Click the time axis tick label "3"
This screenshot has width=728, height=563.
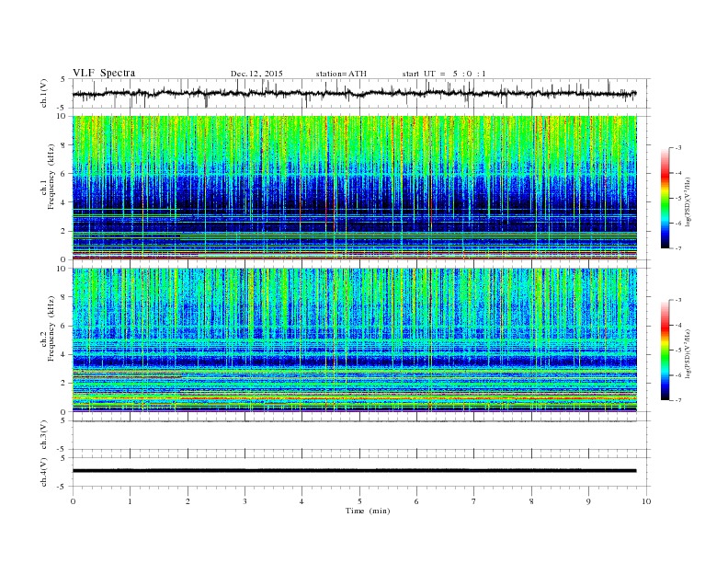click(x=245, y=501)
